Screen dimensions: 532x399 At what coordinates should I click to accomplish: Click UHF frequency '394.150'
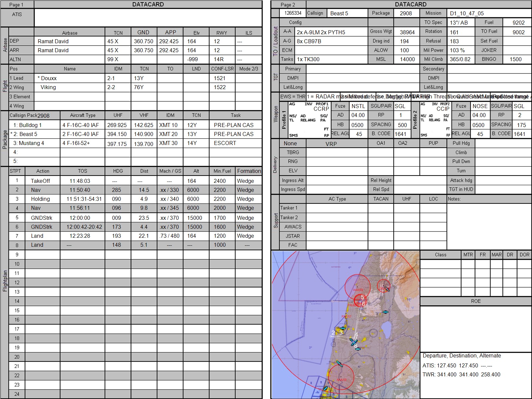(117, 134)
